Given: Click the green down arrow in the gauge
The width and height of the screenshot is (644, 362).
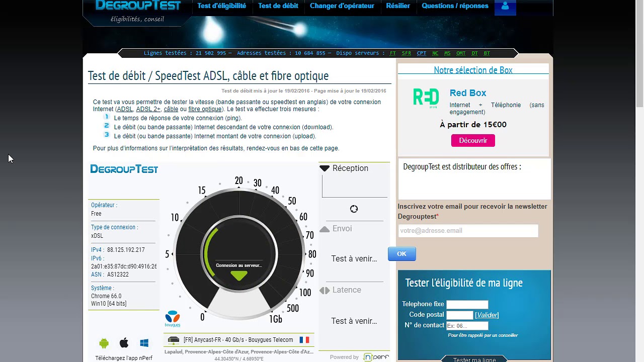Looking at the screenshot, I should 239,276.
